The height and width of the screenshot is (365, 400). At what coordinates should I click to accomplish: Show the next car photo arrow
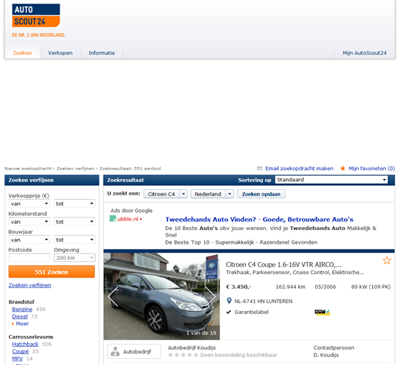[210, 296]
